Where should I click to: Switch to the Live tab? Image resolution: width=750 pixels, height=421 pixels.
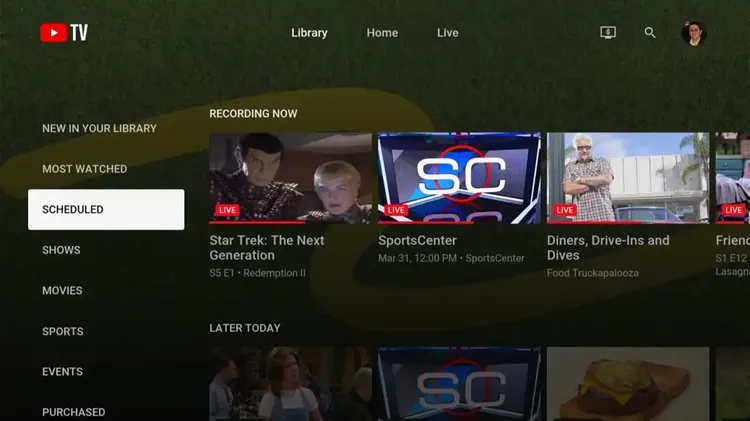click(448, 33)
